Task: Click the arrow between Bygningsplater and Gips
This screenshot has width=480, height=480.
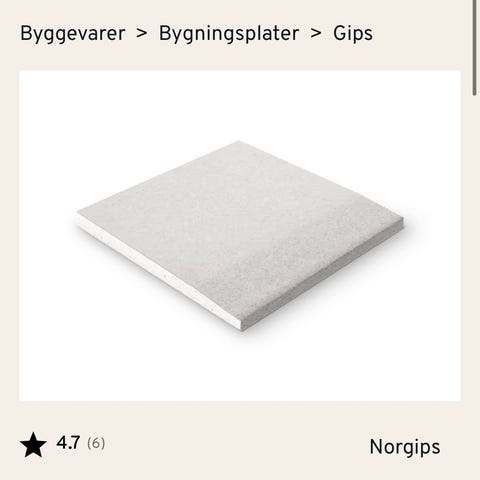Action: [x=316, y=33]
